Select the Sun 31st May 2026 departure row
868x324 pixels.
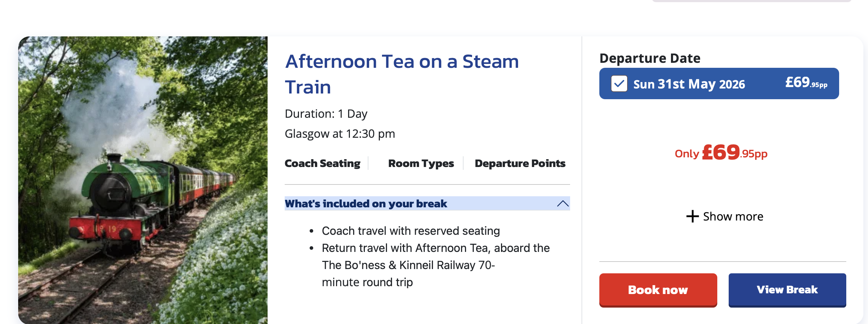[689, 84]
